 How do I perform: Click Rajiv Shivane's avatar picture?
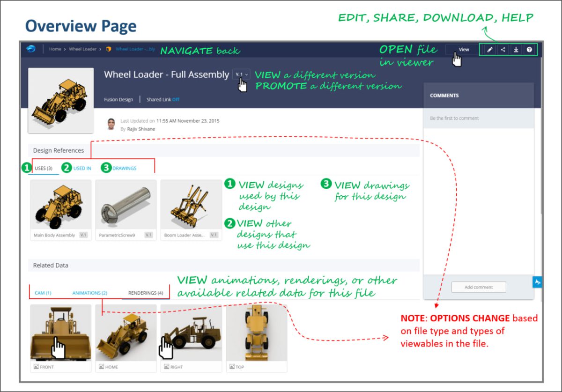[x=111, y=124]
